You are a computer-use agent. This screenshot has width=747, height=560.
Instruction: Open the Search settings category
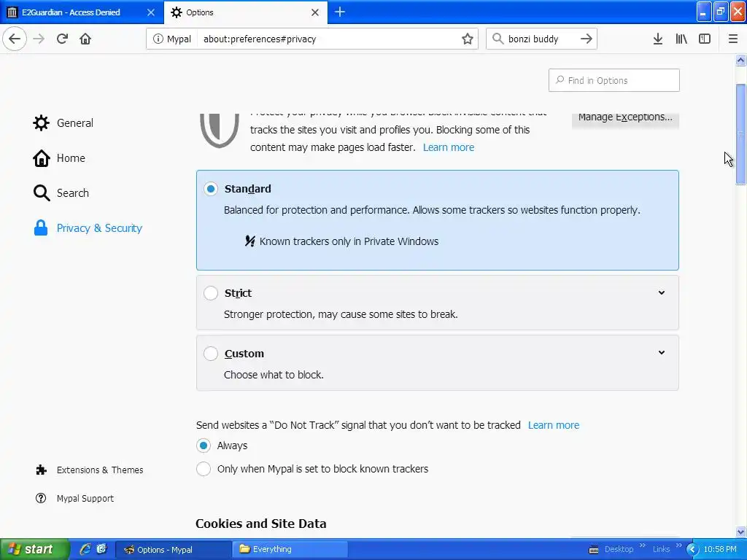[61, 192]
